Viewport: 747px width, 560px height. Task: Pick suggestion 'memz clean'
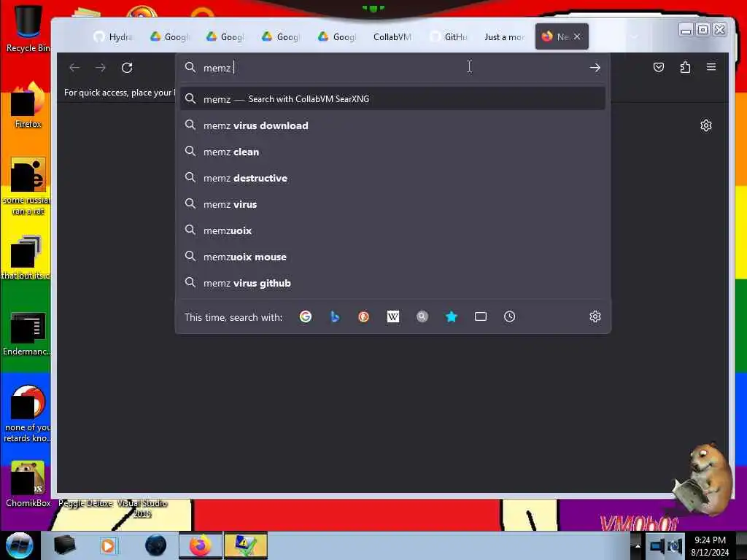point(392,152)
